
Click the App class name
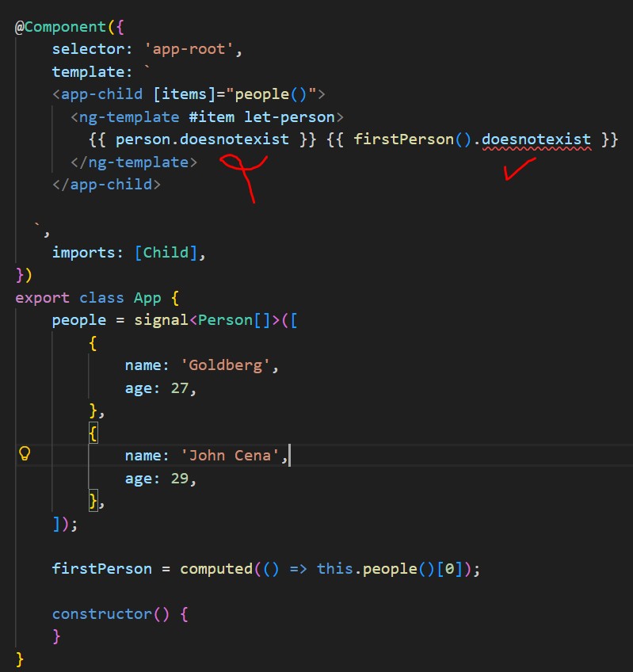(x=147, y=298)
